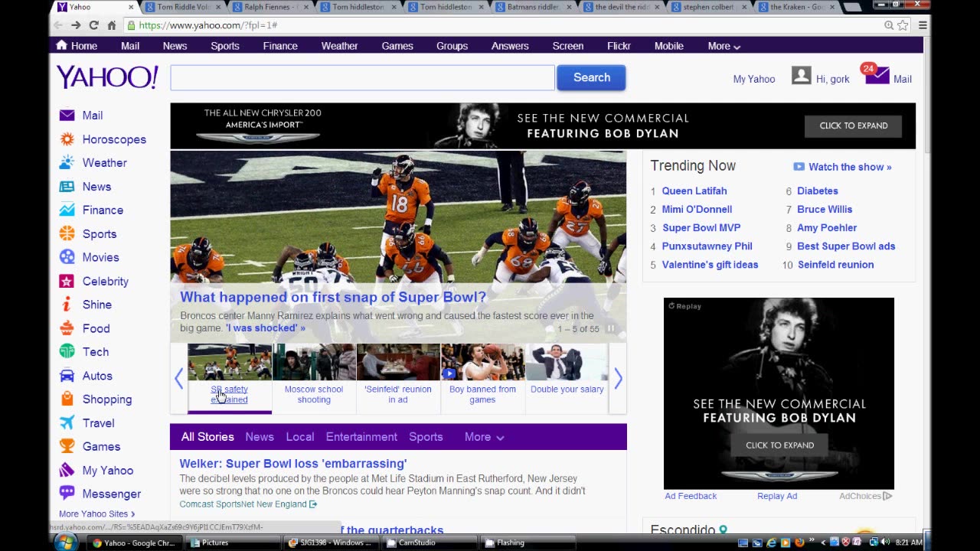The image size is (980, 551).
Task: Switch to the Kraken browser tab
Action: (799, 7)
